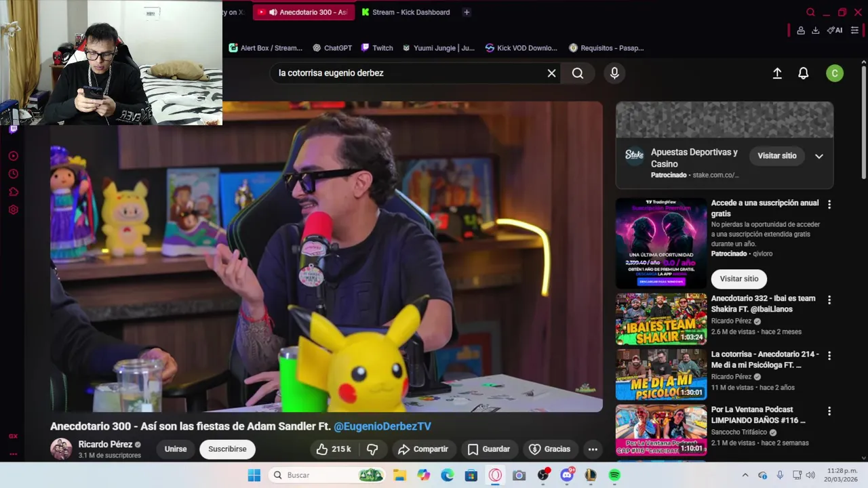Open options for La cotorrisa 214 video
Image resolution: width=868 pixels, height=488 pixels.
coord(829,355)
